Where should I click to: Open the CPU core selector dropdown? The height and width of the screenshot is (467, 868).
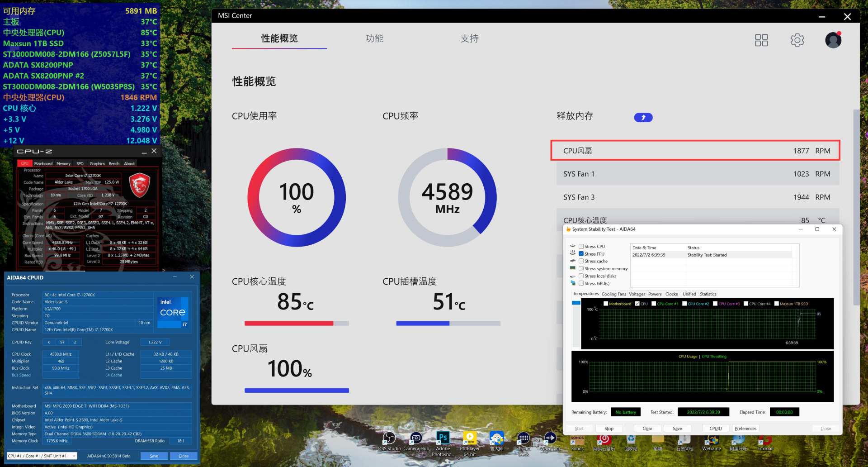(x=42, y=456)
